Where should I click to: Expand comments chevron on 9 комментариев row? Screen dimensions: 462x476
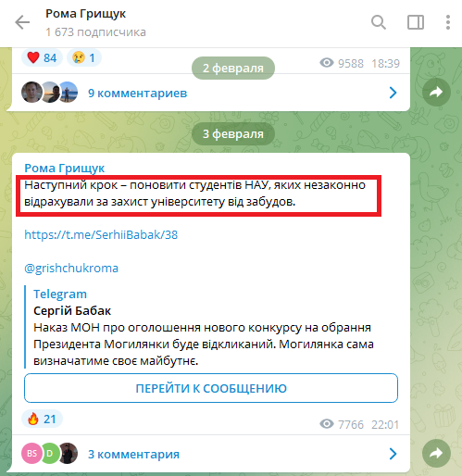(393, 93)
